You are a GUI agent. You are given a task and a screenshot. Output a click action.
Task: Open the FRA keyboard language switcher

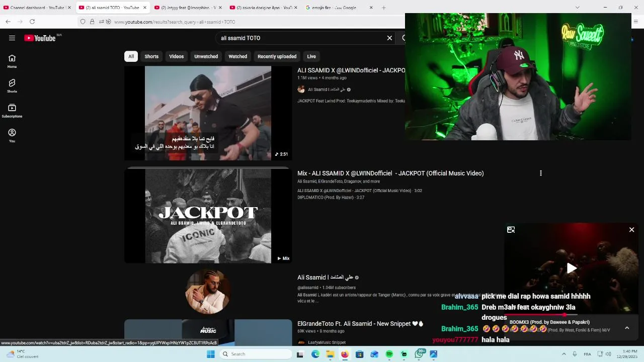587,354
